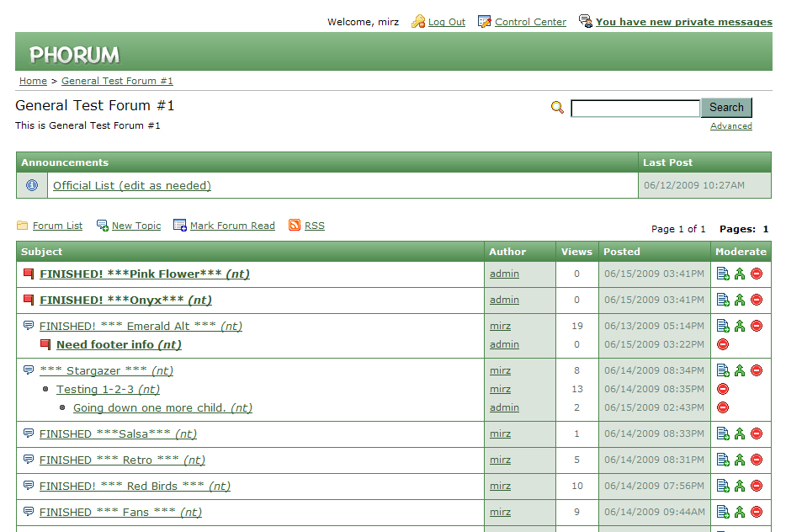Delete the Red Birds topic via red icon
Viewport: 786px width, 532px height.
point(757,486)
